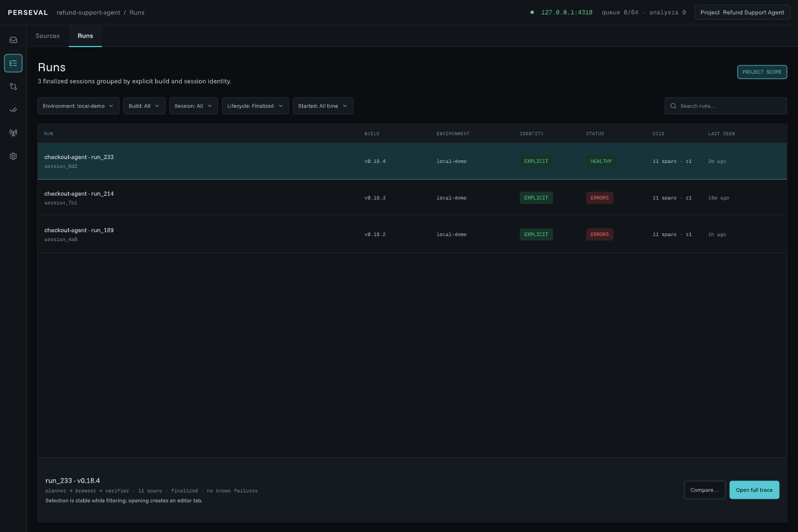
Task: Click the PERSEVAL logo
Action: pos(28,12)
